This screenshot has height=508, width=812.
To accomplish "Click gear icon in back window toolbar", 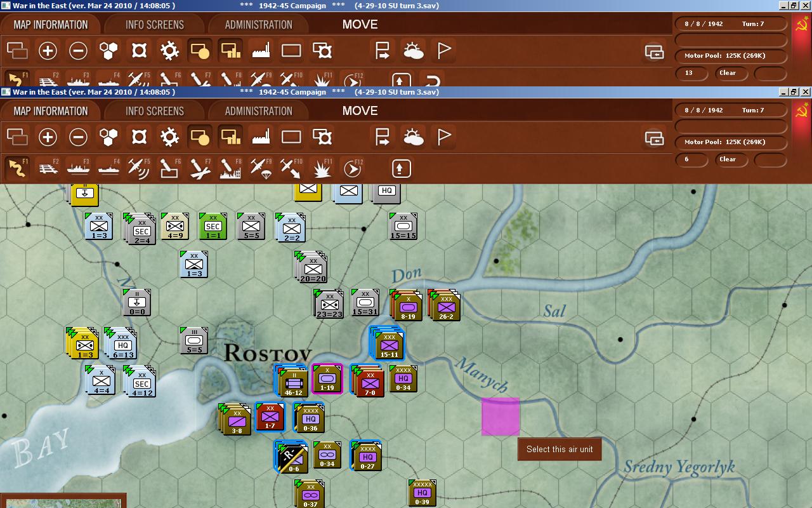I will (x=169, y=51).
